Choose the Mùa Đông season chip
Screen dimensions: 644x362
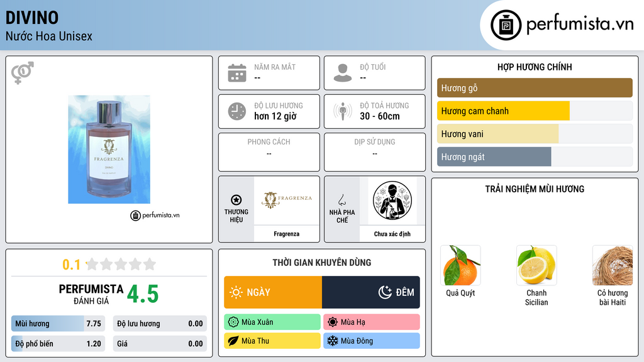372,341
